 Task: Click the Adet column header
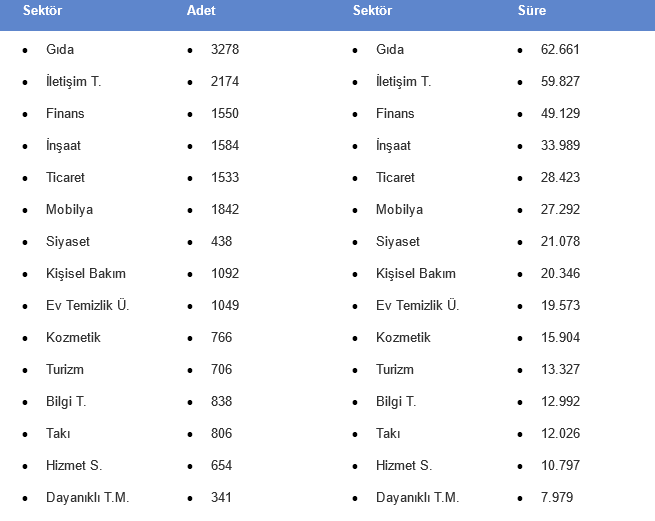pos(201,13)
